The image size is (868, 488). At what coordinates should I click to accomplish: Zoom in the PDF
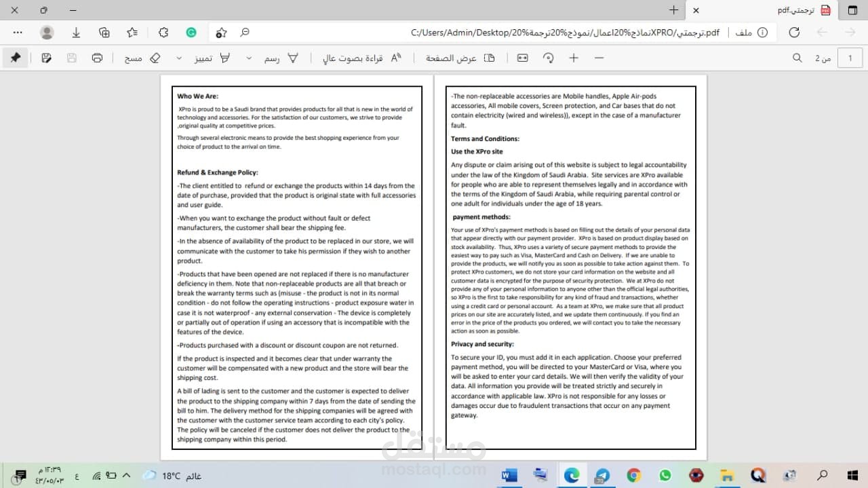click(574, 58)
